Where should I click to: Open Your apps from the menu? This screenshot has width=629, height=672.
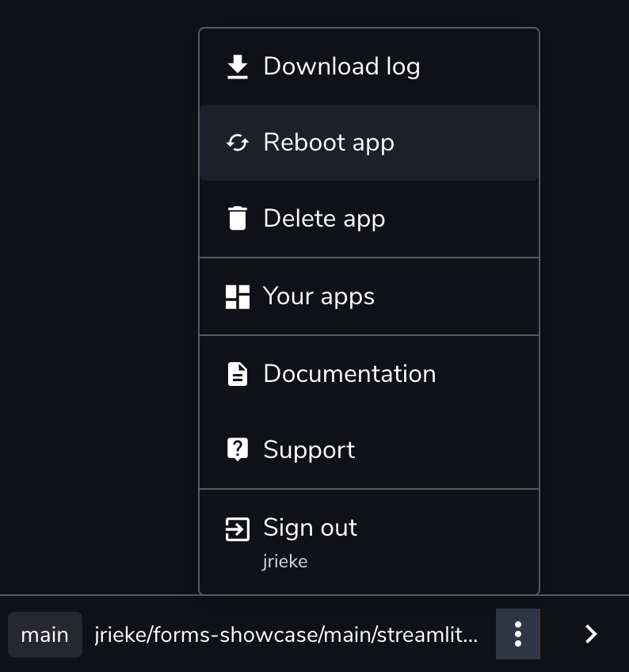tap(318, 296)
